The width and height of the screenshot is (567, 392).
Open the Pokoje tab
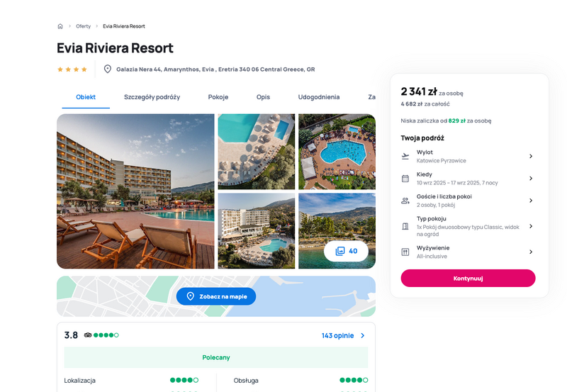click(x=218, y=97)
